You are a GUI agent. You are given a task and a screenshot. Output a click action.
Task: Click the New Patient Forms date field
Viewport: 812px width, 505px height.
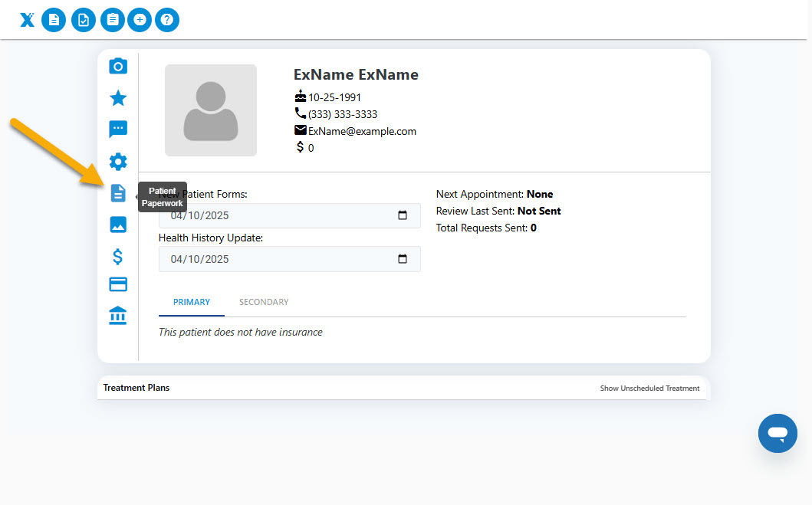[290, 215]
